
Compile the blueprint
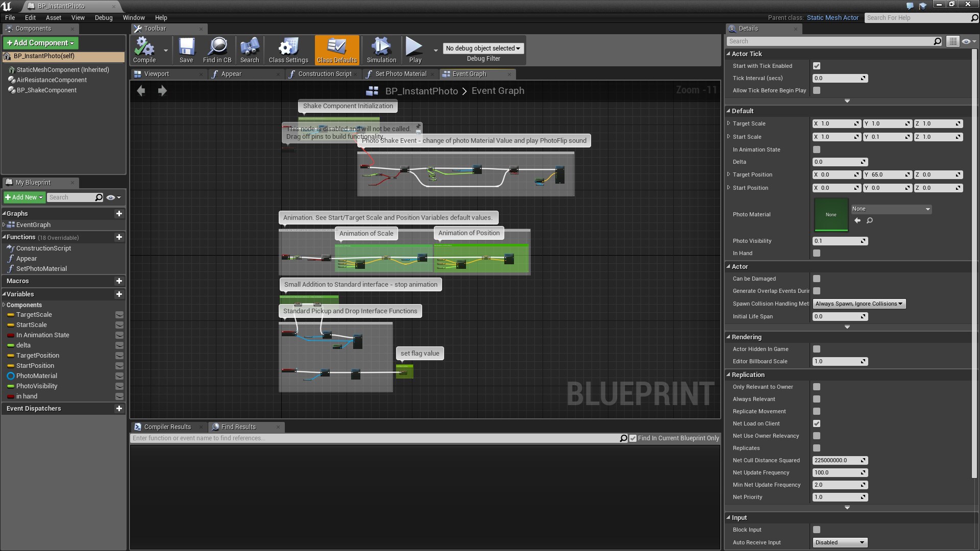point(145,49)
